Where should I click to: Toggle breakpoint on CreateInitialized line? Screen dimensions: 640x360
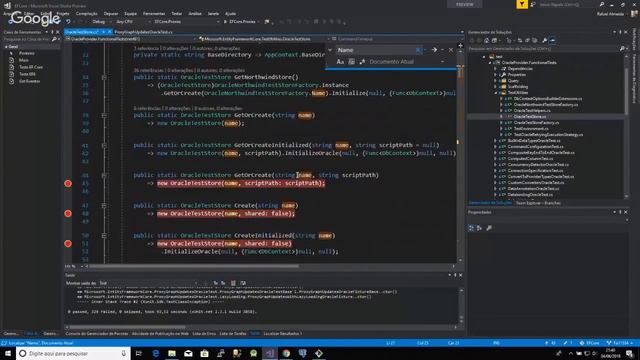pyautogui.click(x=68, y=244)
